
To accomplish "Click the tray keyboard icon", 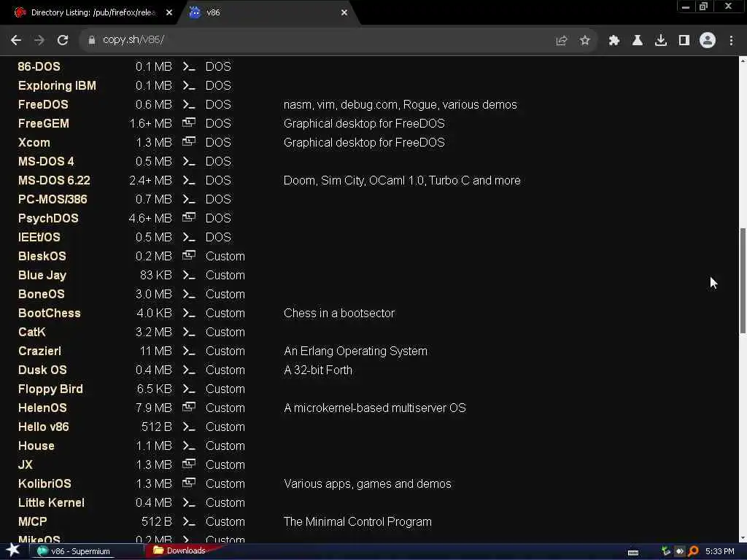I will pyautogui.click(x=633, y=553).
